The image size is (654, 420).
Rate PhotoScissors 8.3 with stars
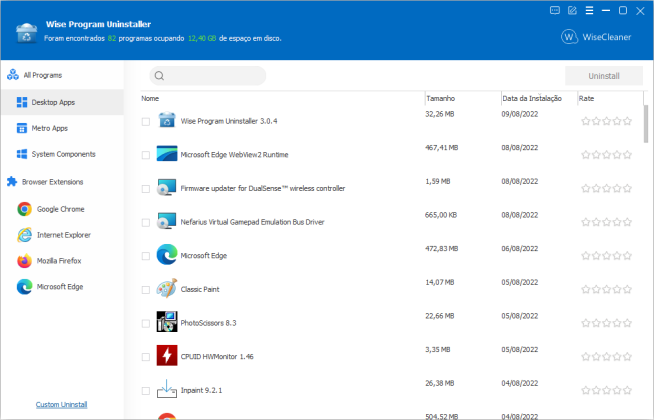tap(606, 323)
